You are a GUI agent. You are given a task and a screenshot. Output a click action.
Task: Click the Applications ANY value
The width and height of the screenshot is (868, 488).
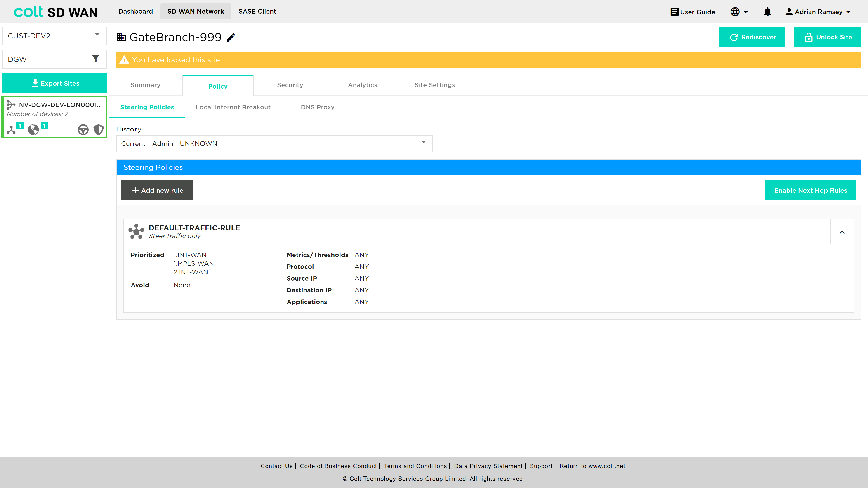tap(362, 302)
